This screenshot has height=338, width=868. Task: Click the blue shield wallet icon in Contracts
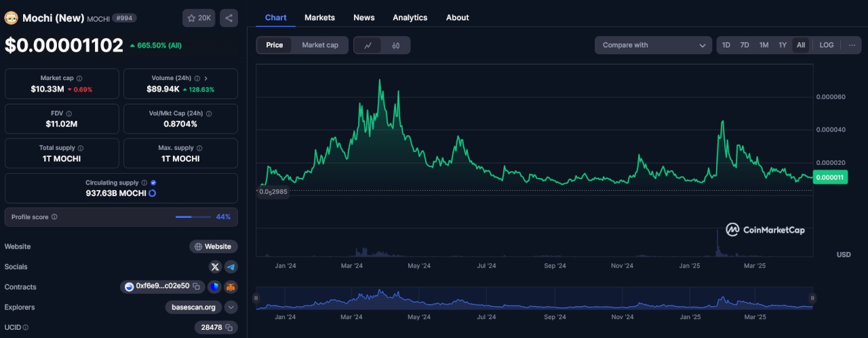pos(214,287)
